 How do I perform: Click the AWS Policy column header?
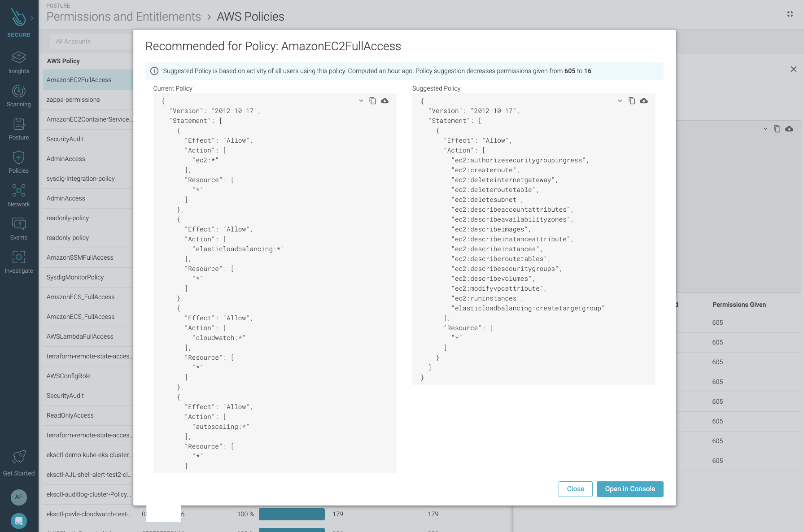pyautogui.click(x=63, y=61)
